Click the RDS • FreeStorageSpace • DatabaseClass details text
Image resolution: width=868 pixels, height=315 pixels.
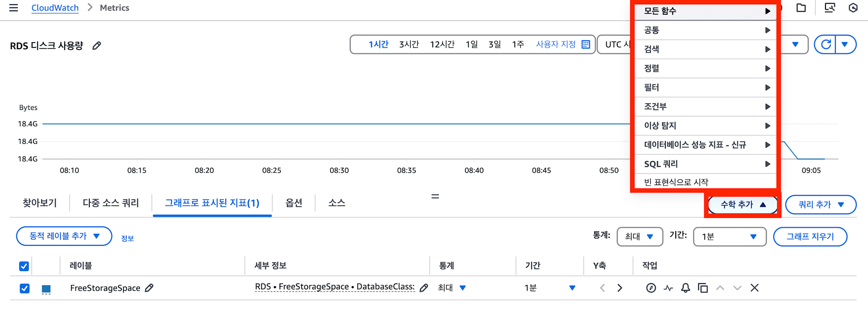tap(335, 287)
